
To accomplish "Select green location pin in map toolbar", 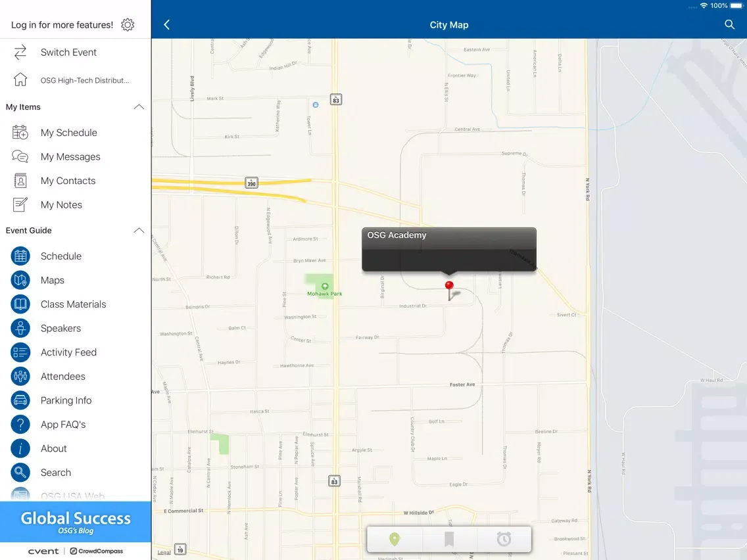I will (x=394, y=539).
